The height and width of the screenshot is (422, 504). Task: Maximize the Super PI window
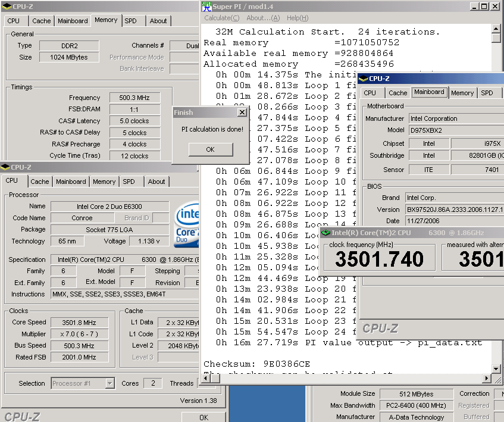(484, 7)
